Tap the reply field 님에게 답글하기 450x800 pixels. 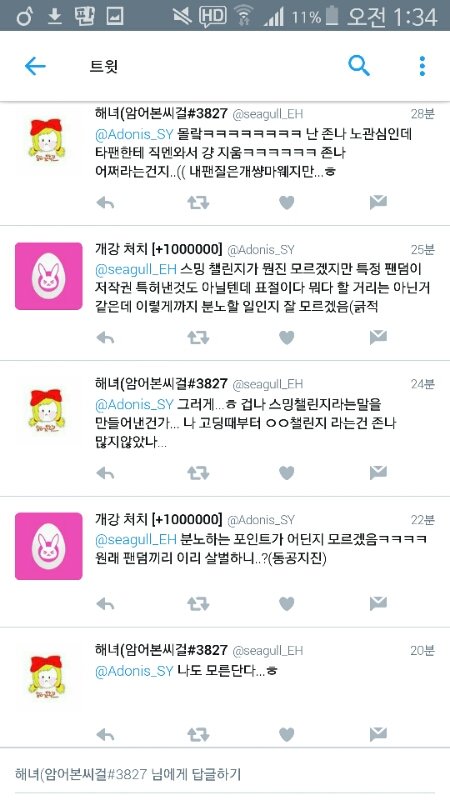[x=225, y=774]
